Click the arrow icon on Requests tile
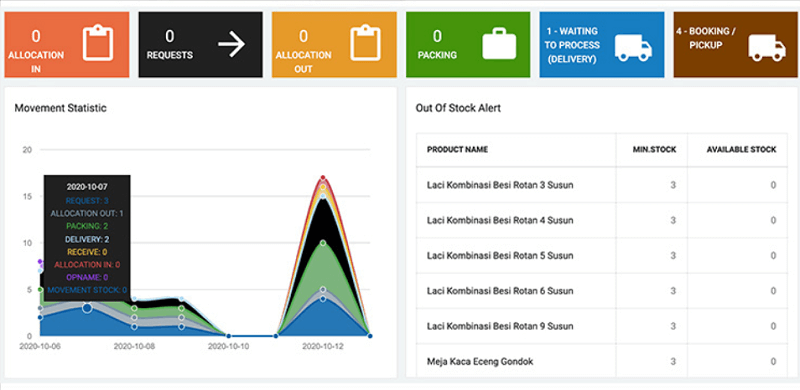Viewport: 800px width, 390px height. click(232, 44)
